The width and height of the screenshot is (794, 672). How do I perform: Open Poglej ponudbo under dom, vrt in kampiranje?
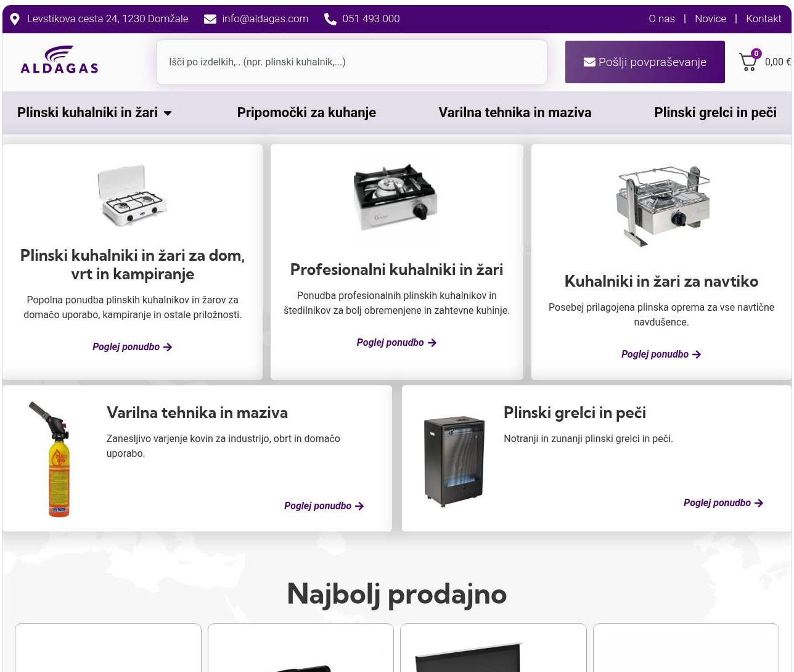click(x=133, y=347)
